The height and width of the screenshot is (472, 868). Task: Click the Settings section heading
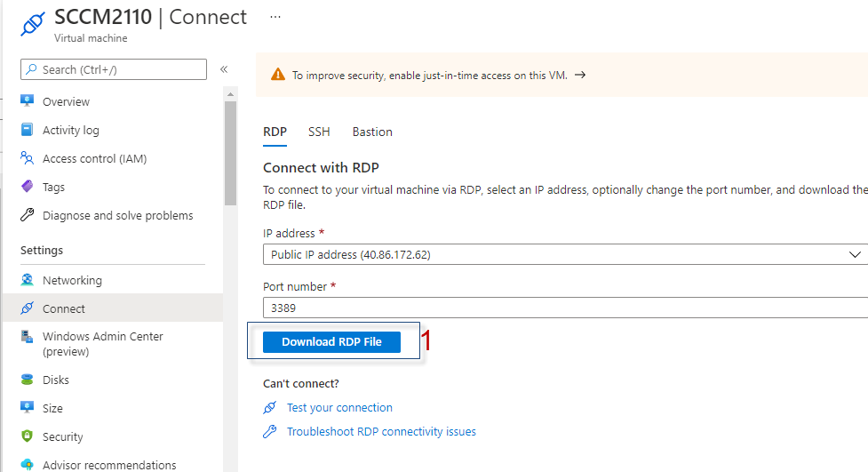coord(42,251)
